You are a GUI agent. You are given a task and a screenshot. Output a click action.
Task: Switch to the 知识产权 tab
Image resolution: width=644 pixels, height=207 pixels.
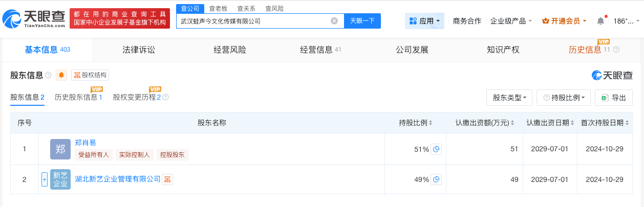(x=503, y=50)
